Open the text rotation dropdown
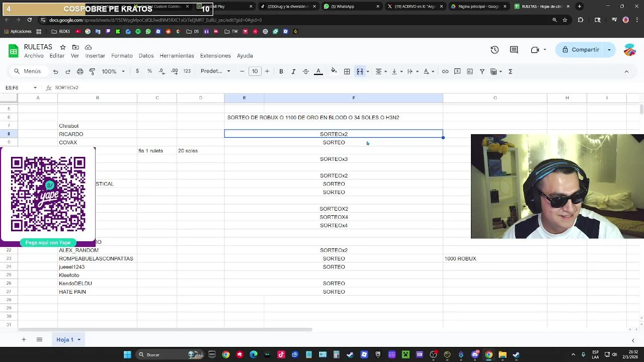Viewport: 644px width, 362px height. (428, 71)
